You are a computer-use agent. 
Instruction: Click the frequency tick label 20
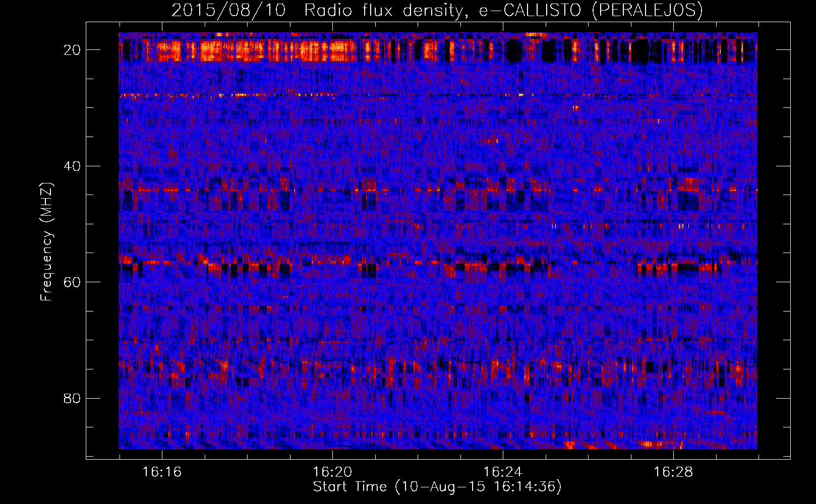73,50
